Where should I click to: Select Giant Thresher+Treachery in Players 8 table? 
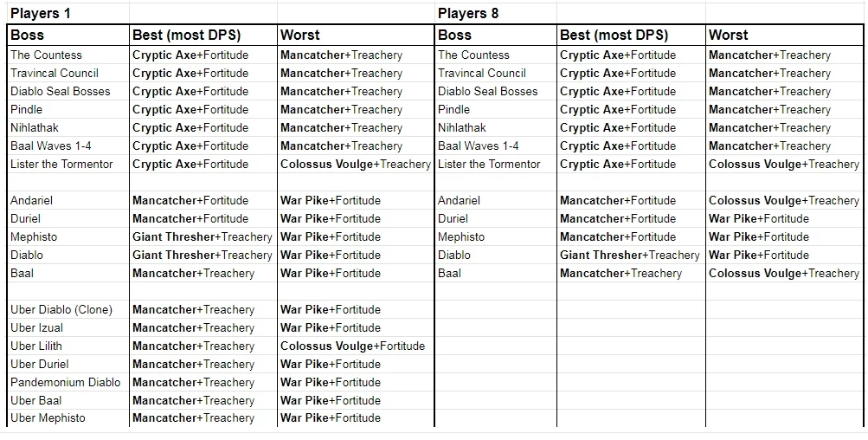(629, 255)
